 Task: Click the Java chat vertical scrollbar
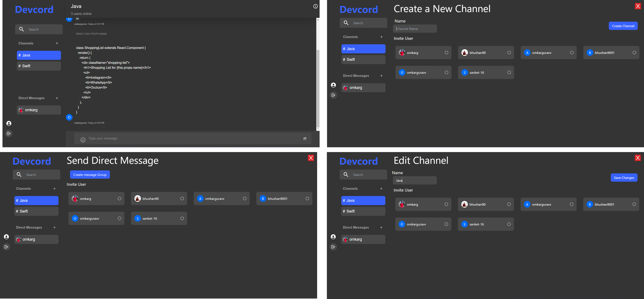[x=318, y=87]
